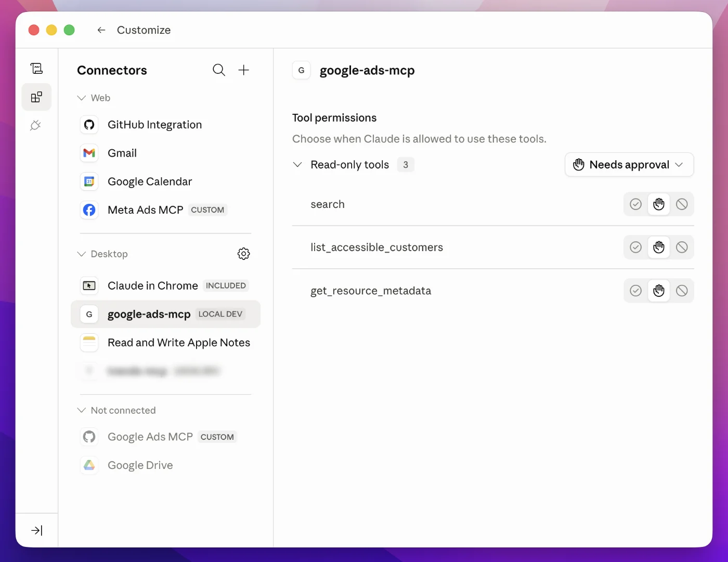Click the Read-only tools label
728x562 pixels.
click(349, 165)
